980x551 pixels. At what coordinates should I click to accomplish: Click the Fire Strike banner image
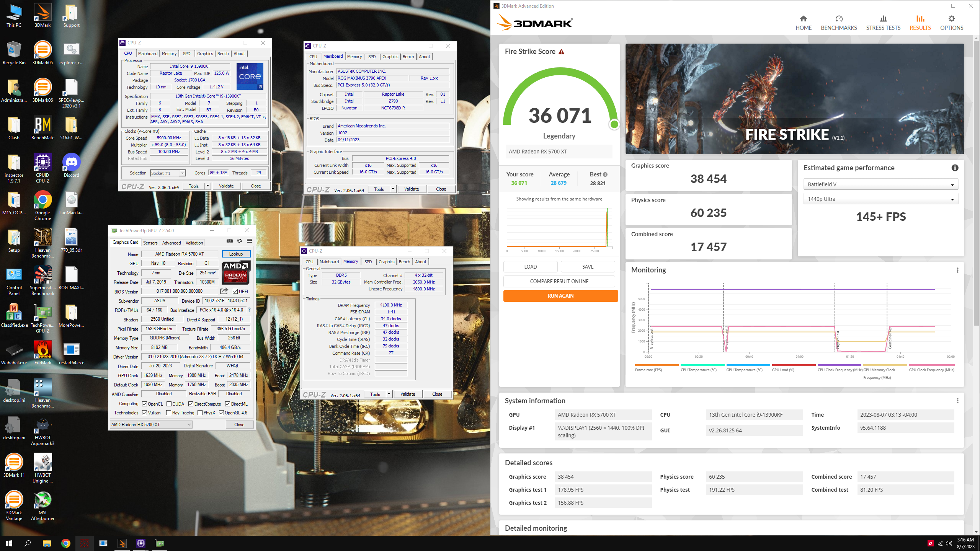(795, 99)
